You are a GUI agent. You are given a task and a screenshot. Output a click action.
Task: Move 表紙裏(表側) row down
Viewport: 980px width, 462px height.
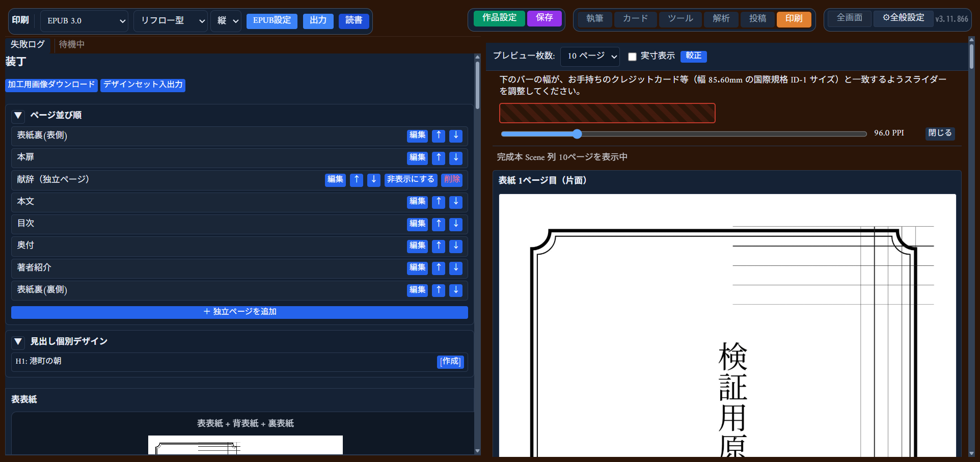[x=456, y=135]
